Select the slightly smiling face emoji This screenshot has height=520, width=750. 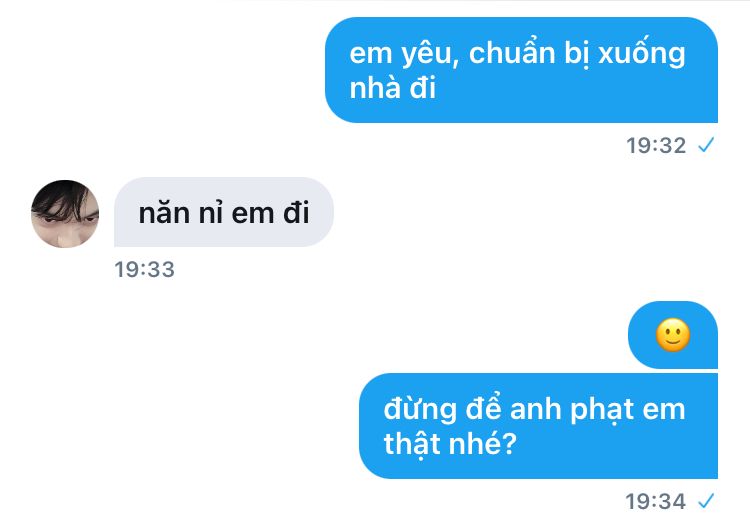pos(673,335)
